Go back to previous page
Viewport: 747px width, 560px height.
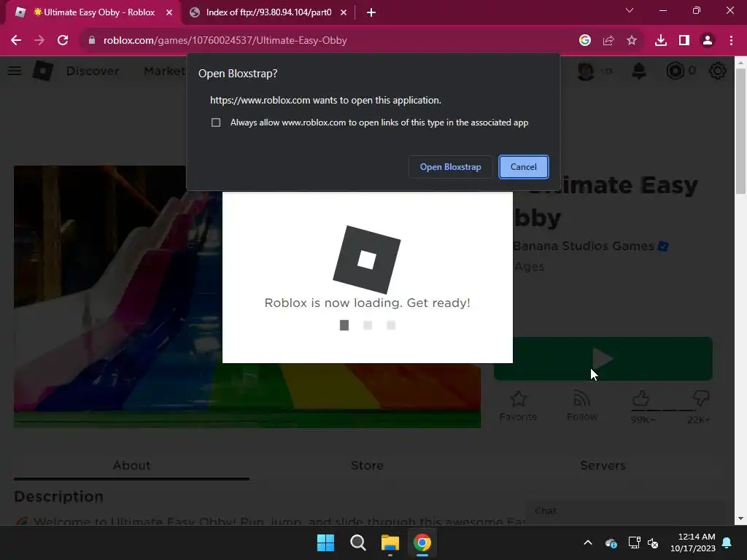(16, 41)
